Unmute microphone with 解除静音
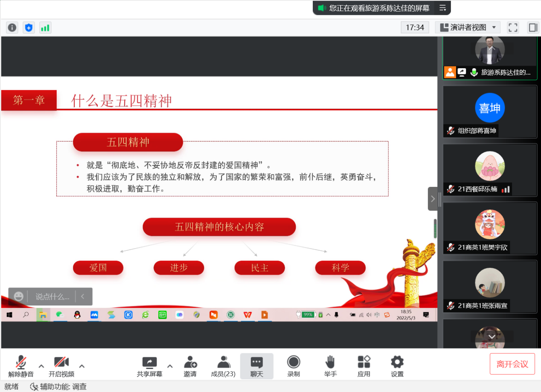The width and height of the screenshot is (541, 392). 21,366
